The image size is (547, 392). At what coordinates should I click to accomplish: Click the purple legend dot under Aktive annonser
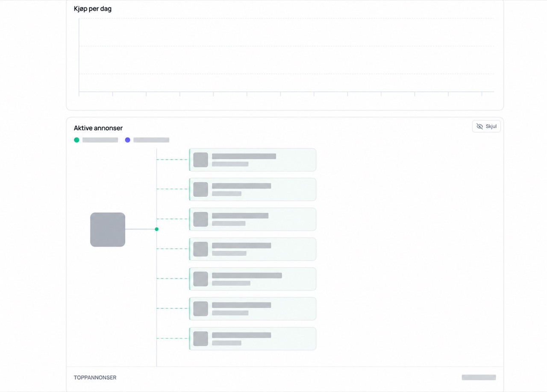[127, 140]
